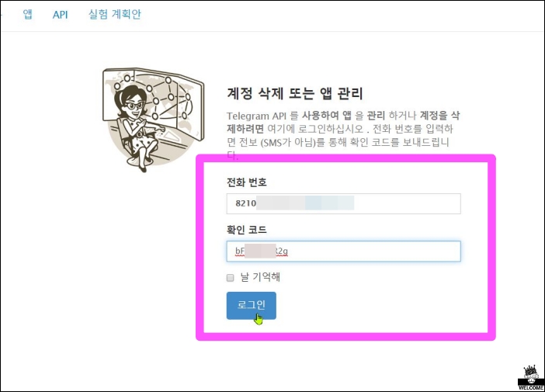Click the Telegram API description paragraph
This screenshot has width=545, height=392.
[343, 135]
